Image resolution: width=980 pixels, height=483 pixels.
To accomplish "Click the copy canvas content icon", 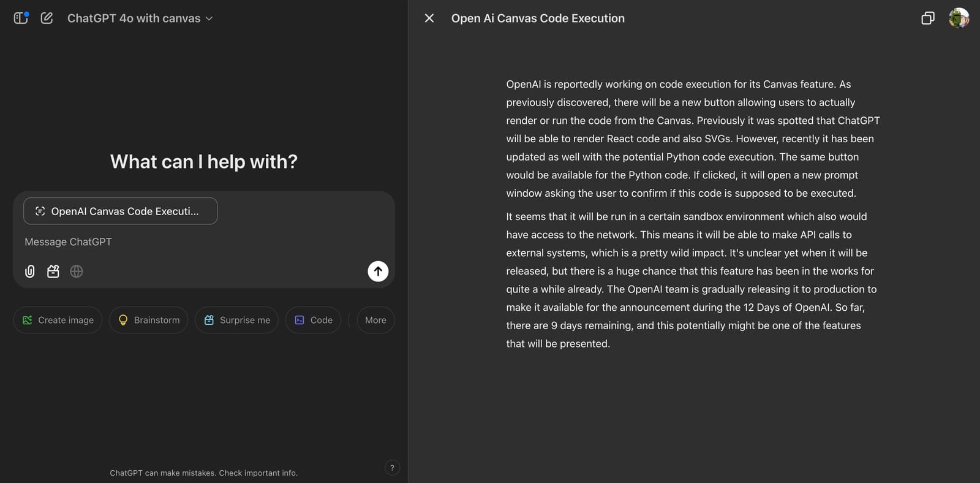I will pos(928,18).
